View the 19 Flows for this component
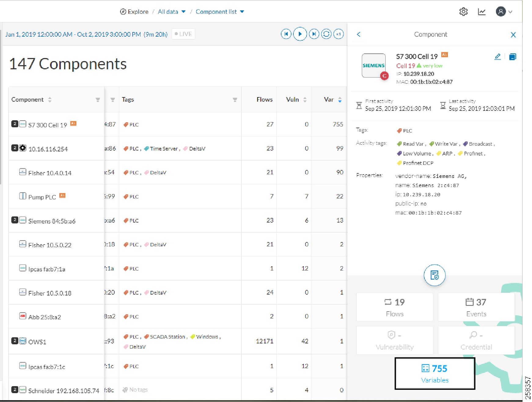 click(394, 307)
